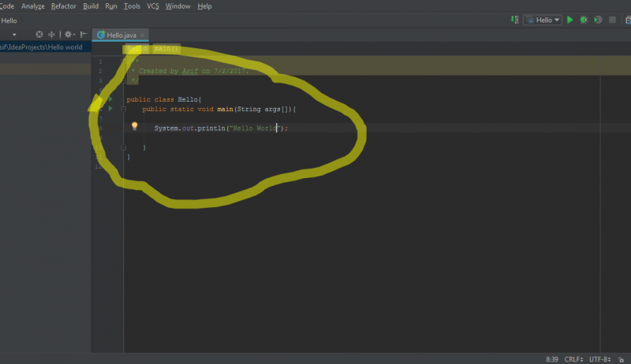
Task: Click the scroll from source target icon
Action: pos(39,35)
